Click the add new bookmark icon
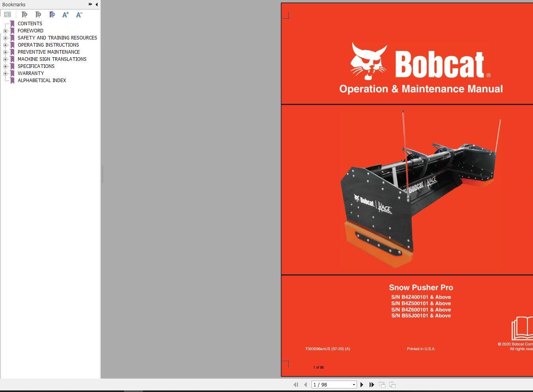This screenshot has width=533, height=392. tap(38, 15)
